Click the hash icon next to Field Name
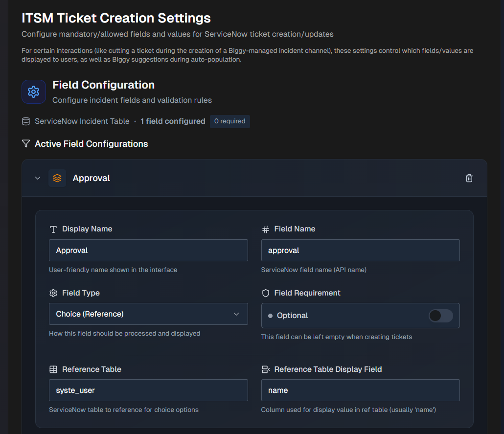Image resolution: width=504 pixels, height=434 pixels. click(x=266, y=229)
